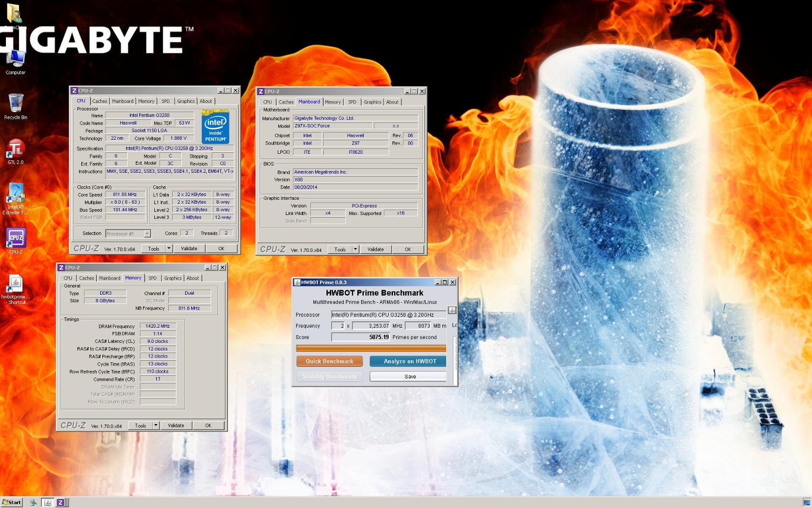This screenshot has height=508, width=812.
Task: Click the orange progress bar in HWBOT Prime
Action: pos(371,348)
